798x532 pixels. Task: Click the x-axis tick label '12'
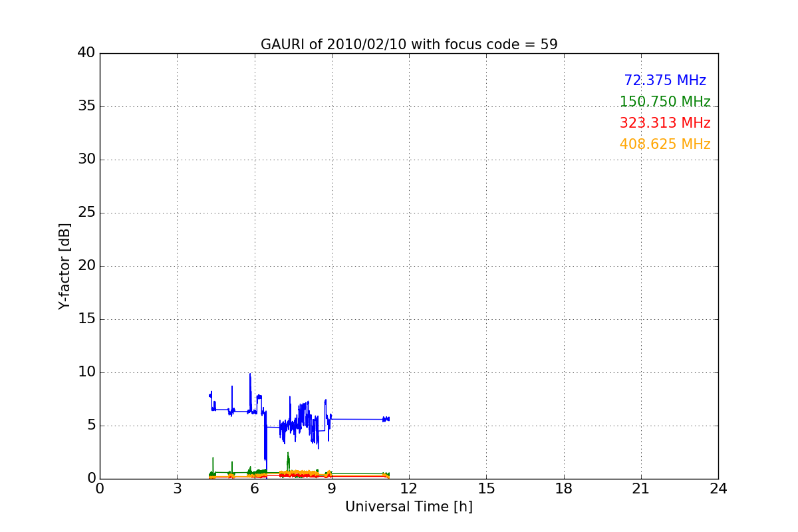[409, 489]
